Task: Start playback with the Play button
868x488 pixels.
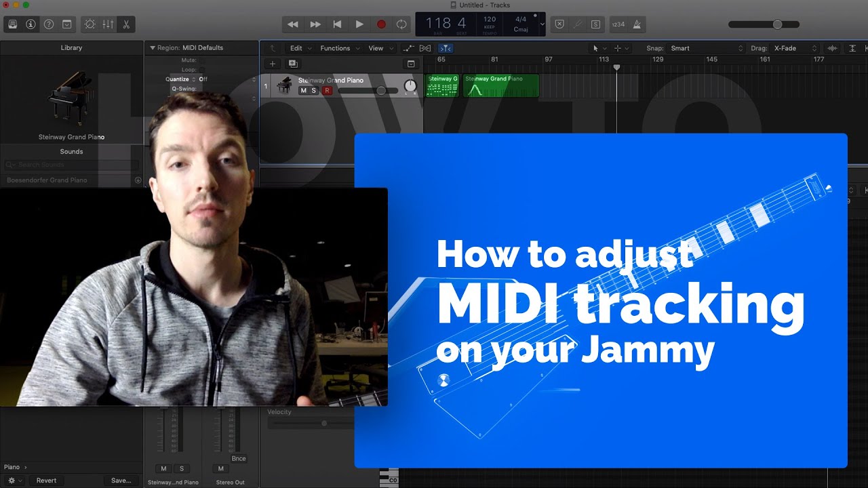Action: tap(359, 24)
